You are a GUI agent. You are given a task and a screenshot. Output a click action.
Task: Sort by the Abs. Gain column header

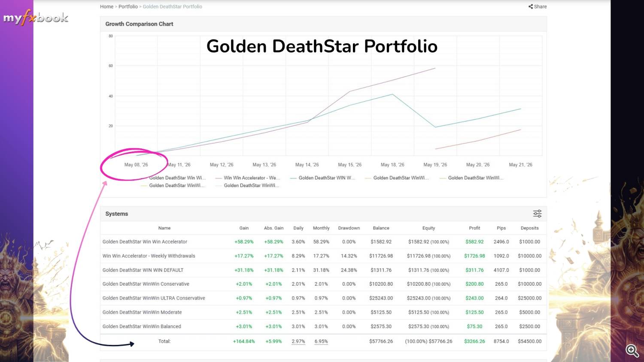(273, 228)
